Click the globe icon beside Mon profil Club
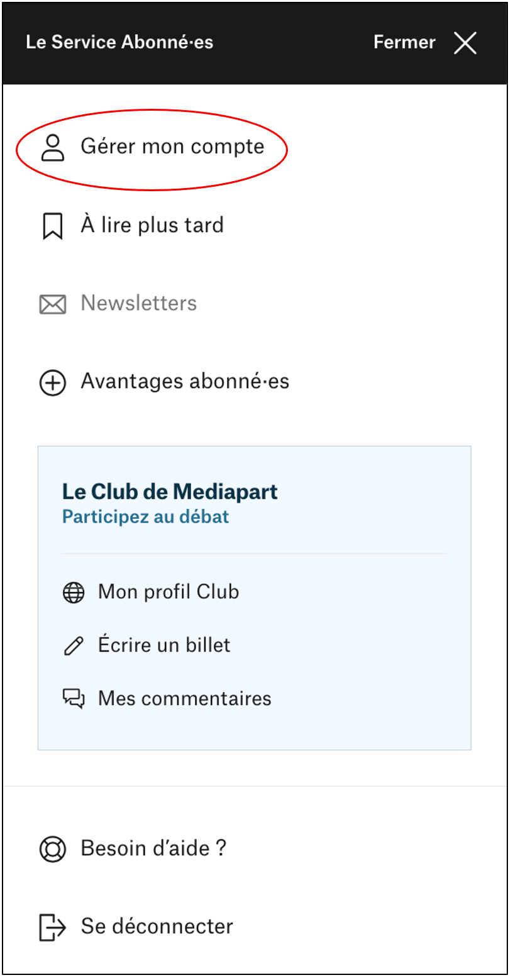This screenshot has width=513, height=980. tap(74, 593)
